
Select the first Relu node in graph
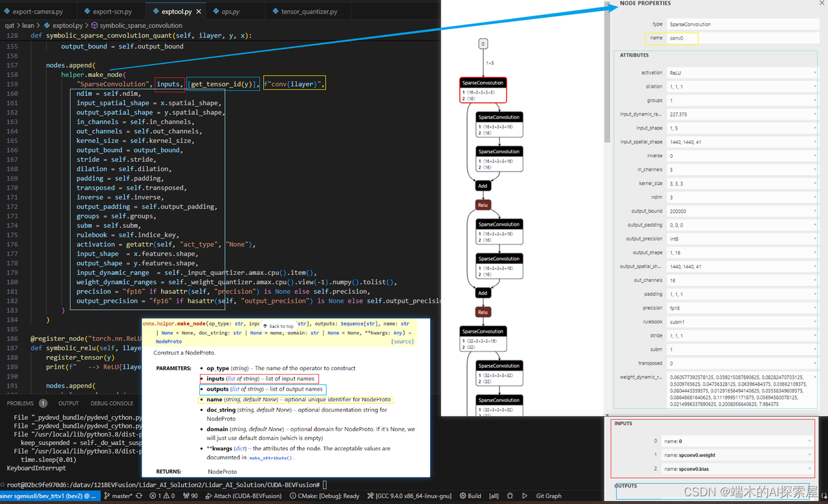pyautogui.click(x=483, y=204)
